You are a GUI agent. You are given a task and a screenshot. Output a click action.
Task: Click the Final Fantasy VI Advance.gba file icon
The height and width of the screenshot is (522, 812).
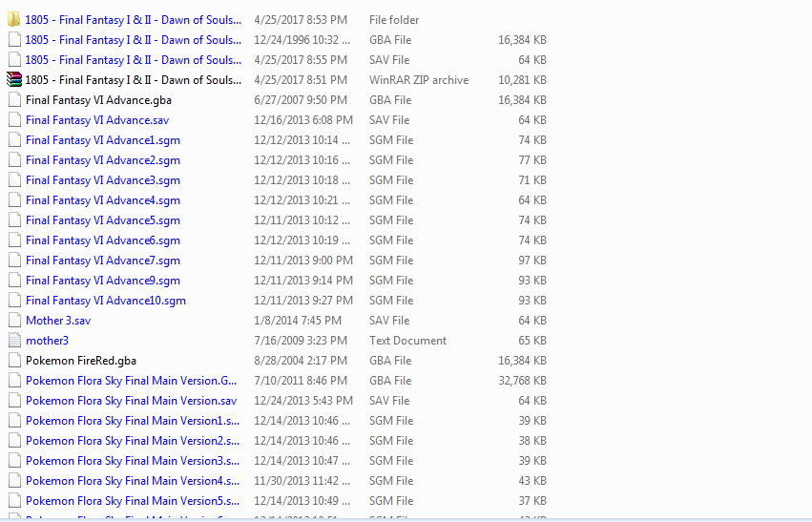pos(14,100)
